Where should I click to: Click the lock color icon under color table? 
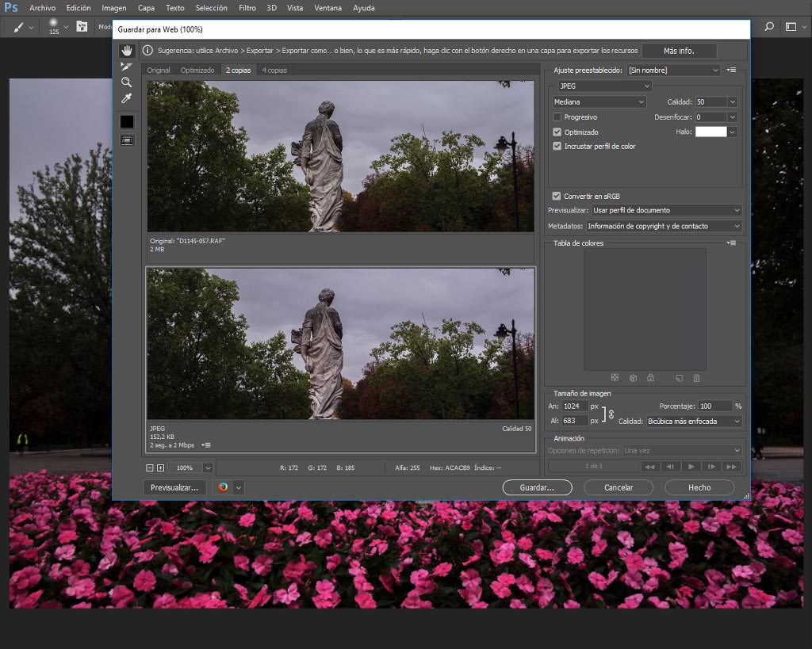pos(650,378)
